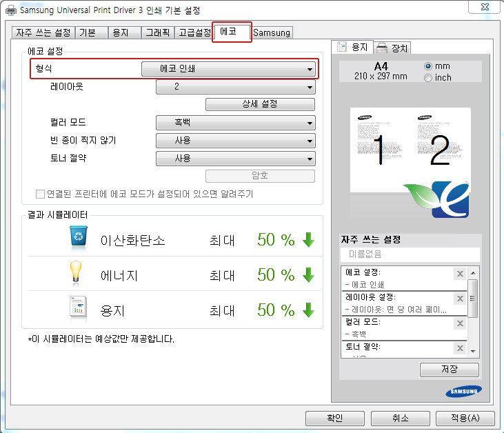Screen dimensions: 504x433
Task: Open the 빈 종이 찍지 않기 dropdown
Action: pos(236,141)
